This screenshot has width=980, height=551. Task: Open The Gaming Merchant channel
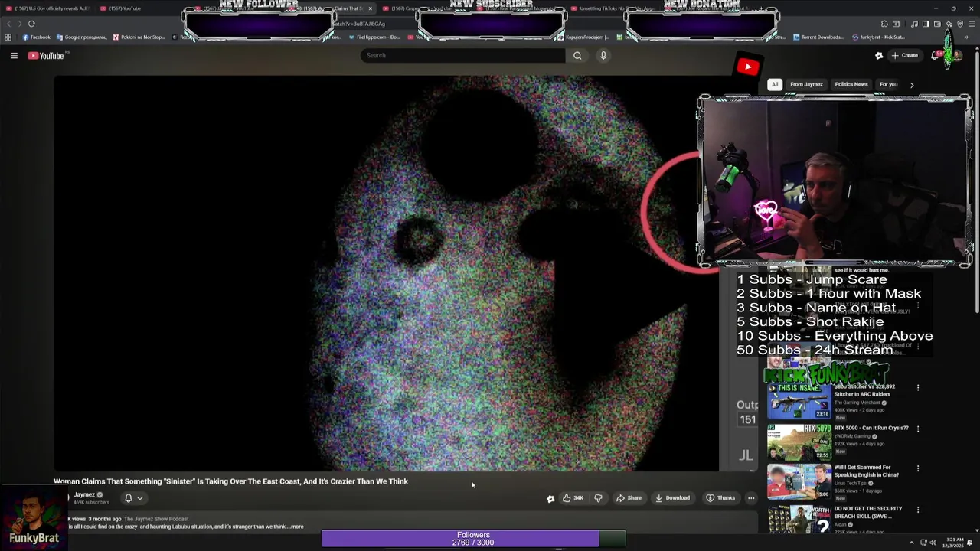857,403
